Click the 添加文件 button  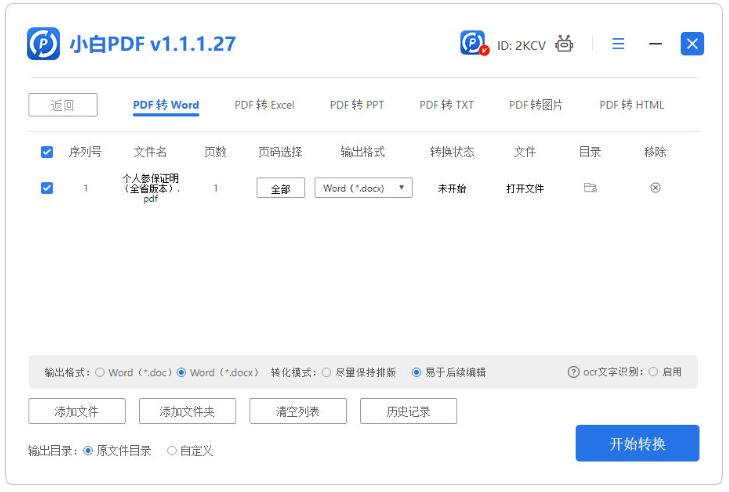[77, 411]
